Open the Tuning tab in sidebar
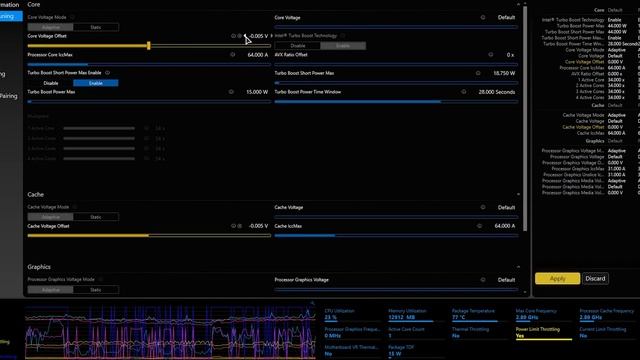 point(10,16)
